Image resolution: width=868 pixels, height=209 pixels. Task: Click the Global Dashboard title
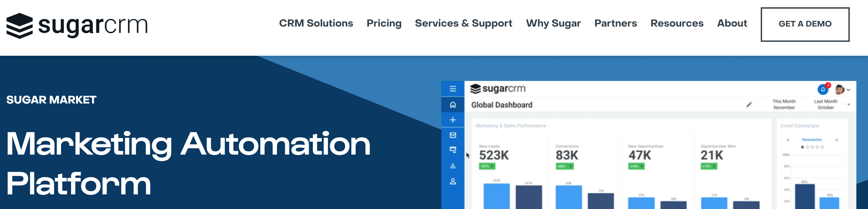tap(502, 105)
